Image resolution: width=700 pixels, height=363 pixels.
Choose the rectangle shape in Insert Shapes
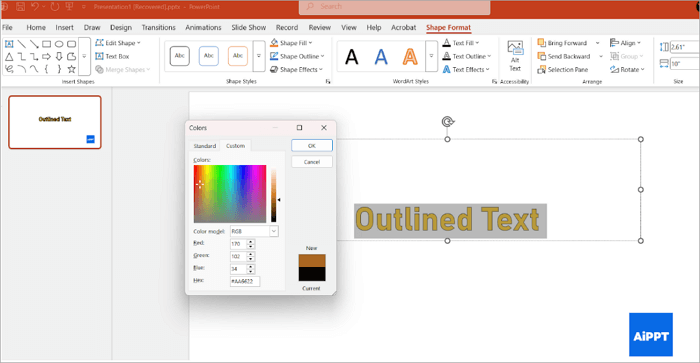[46, 44]
